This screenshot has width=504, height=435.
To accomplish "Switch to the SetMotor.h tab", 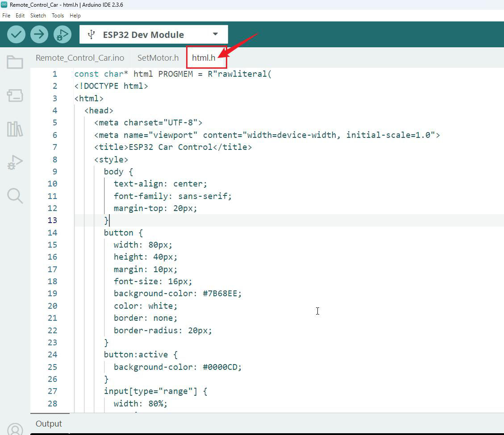I will coord(158,58).
